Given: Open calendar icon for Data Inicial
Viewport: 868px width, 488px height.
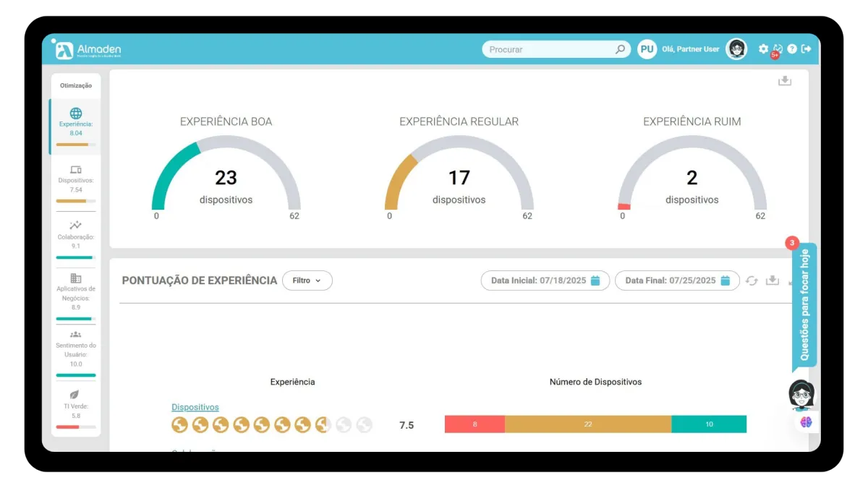Looking at the screenshot, I should [x=595, y=281].
